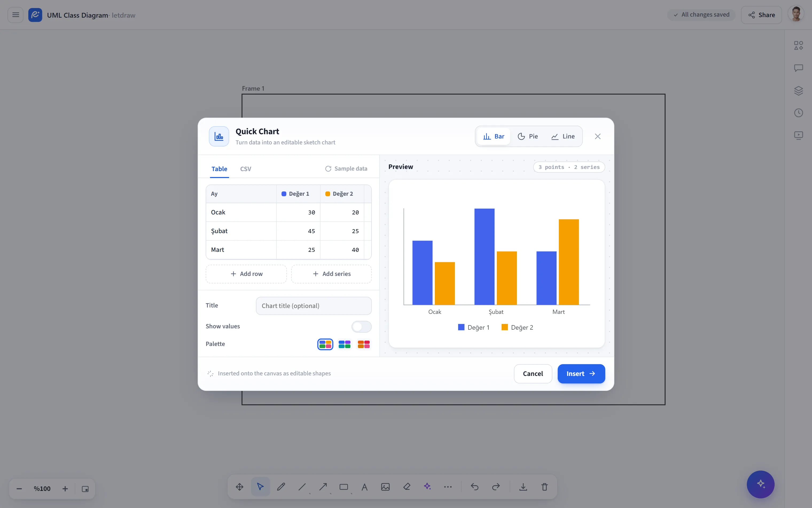812x508 pixels.
Task: Click the download export icon
Action: click(x=523, y=487)
